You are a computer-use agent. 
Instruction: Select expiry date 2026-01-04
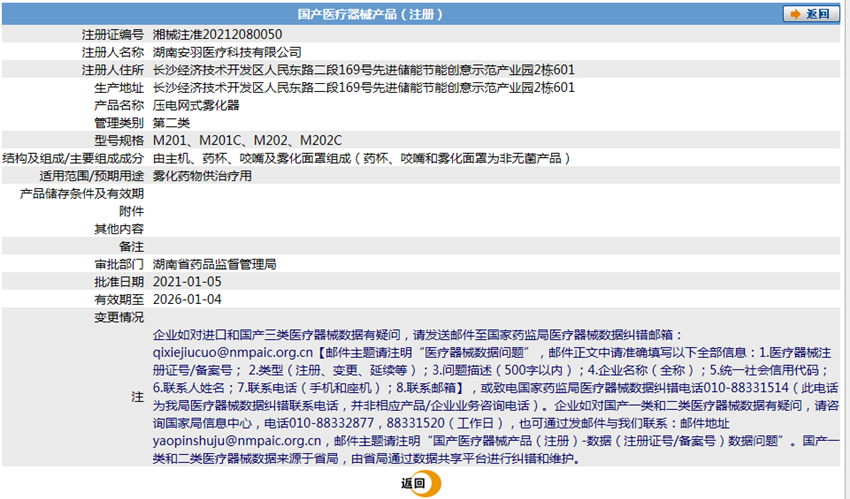pyautogui.click(x=187, y=299)
